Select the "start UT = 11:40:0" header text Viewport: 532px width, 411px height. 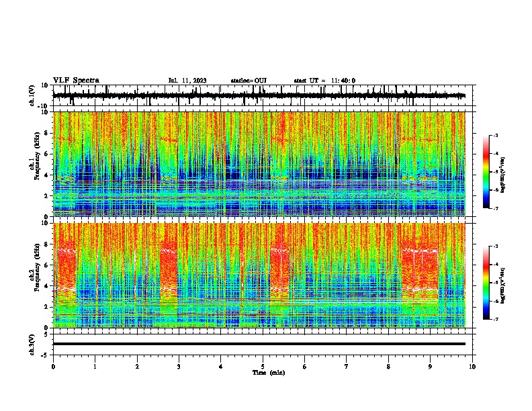tap(324, 81)
